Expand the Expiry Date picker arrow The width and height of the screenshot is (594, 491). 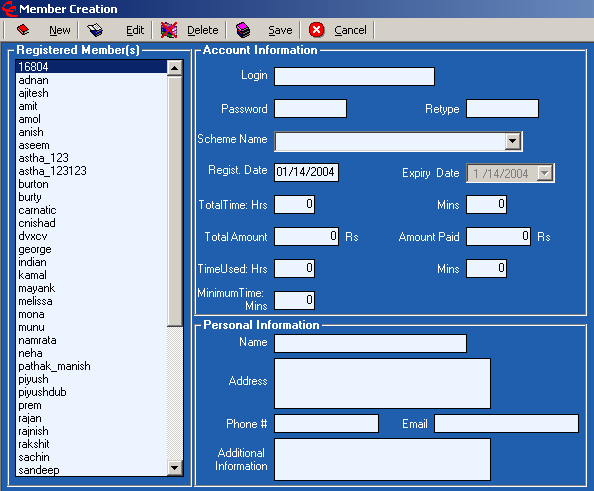545,173
